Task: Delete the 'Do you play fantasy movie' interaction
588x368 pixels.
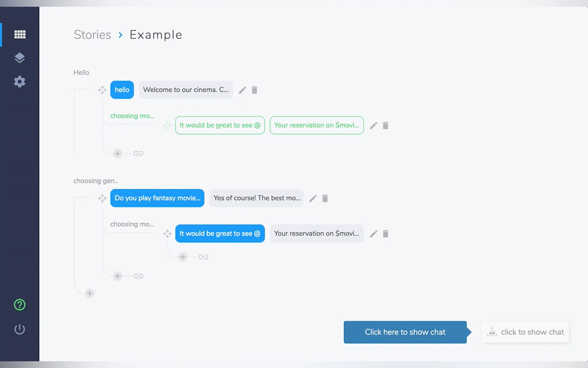Action: [x=325, y=198]
